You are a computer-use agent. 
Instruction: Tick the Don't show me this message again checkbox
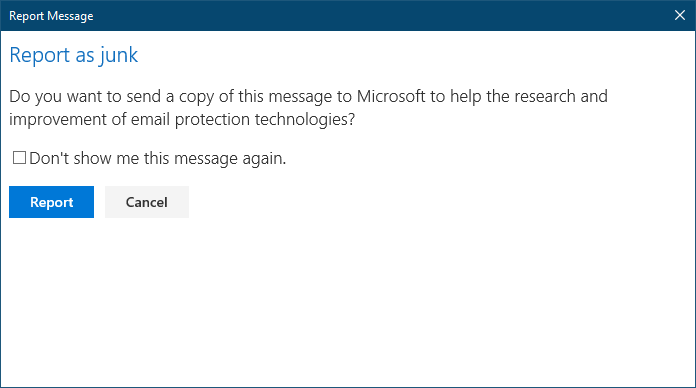click(x=19, y=158)
